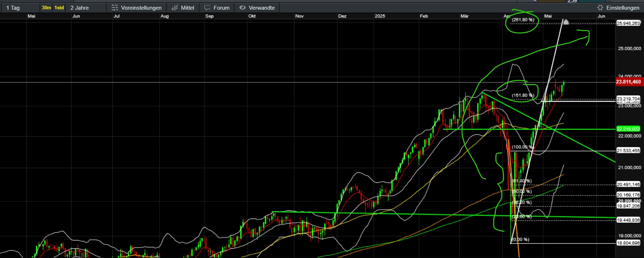
Task: Click the Okt label on time axis
Action: (x=252, y=16)
